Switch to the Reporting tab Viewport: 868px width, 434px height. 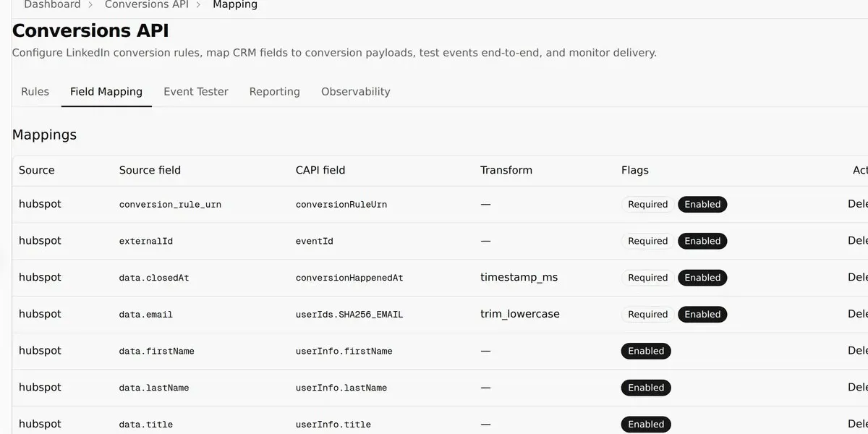274,92
